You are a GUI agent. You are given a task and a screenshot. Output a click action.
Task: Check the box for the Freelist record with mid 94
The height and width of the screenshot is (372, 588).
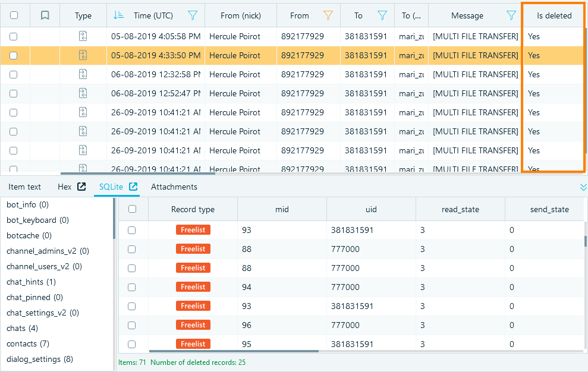[131, 287]
